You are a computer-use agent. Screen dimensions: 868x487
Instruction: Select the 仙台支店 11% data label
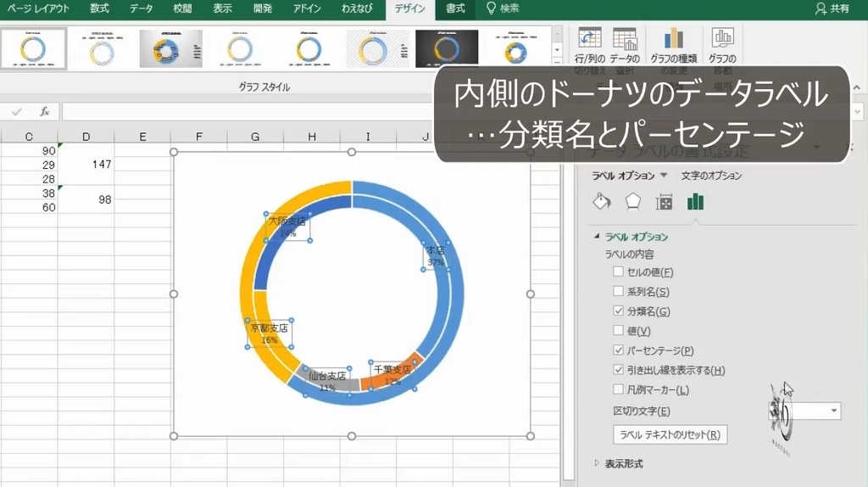[x=327, y=381]
